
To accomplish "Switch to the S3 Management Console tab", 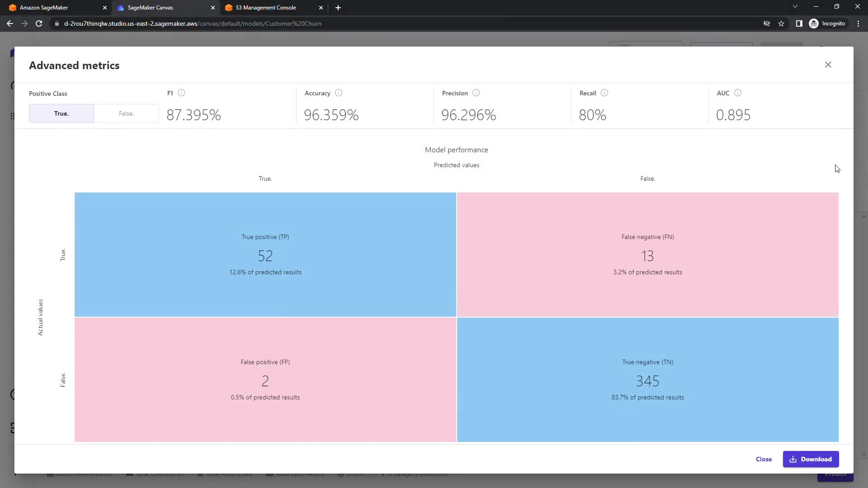I will (x=267, y=8).
